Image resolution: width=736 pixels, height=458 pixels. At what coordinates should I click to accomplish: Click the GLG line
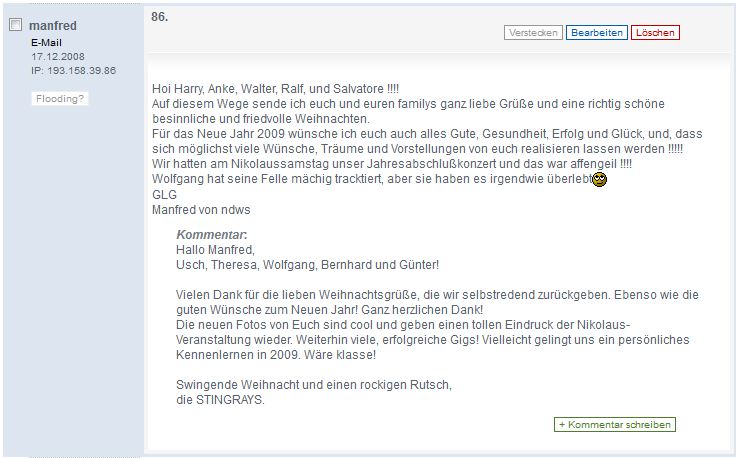164,195
